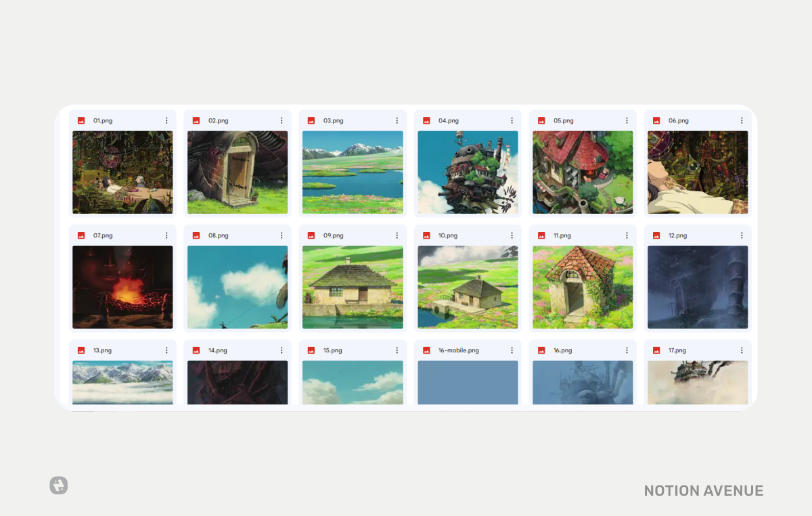This screenshot has height=516, width=812.
Task: Open the more options menu for 17.png
Action: 742,350
